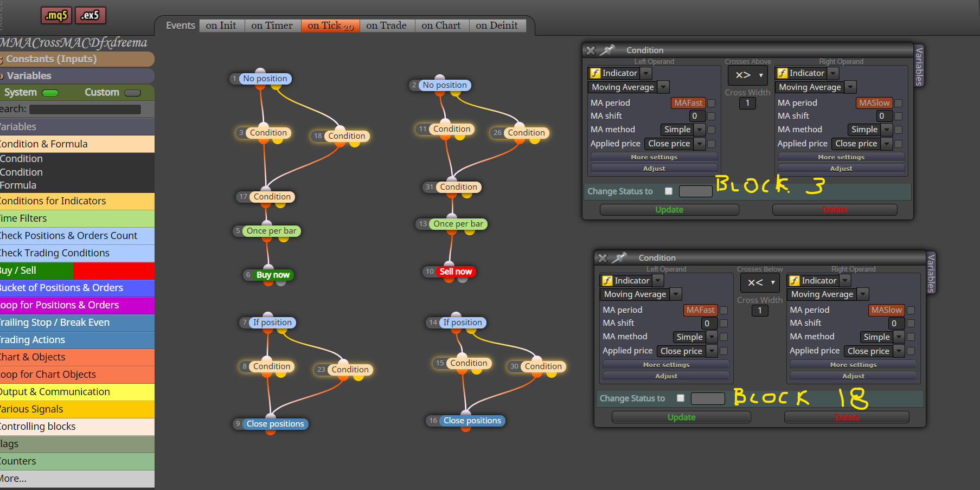Open left 'MA method' Simple dropdown in Block 18
The width and height of the screenshot is (980, 490).
(x=695, y=337)
